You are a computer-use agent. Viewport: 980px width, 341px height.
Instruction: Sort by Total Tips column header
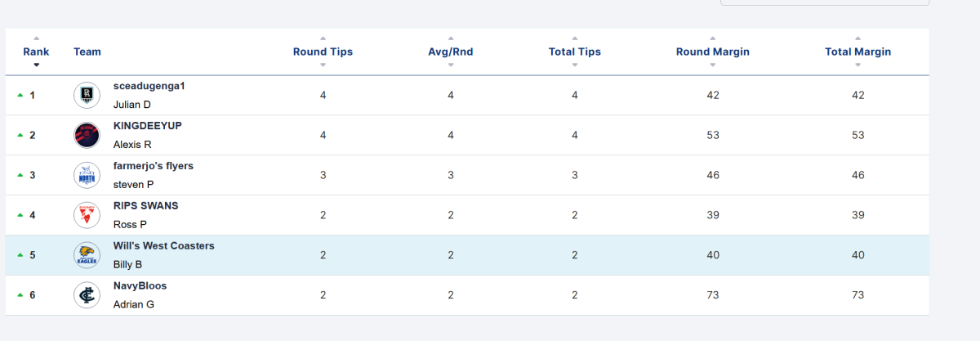point(574,52)
